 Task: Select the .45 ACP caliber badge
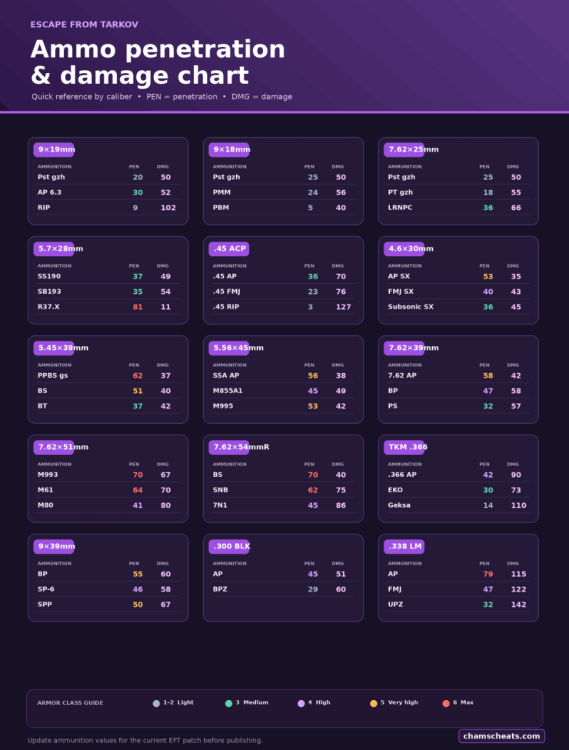pos(229,249)
